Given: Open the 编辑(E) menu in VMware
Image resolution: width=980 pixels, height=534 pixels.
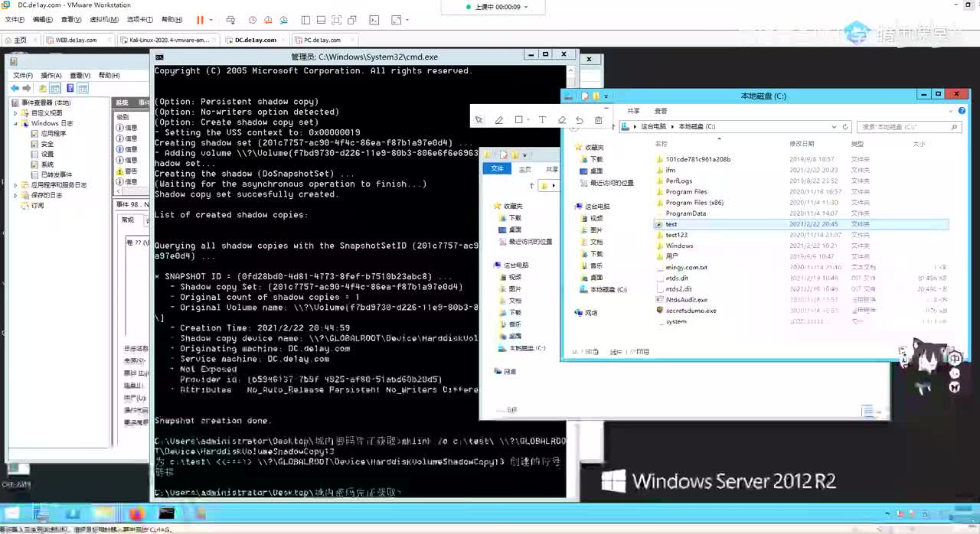Looking at the screenshot, I should [x=43, y=20].
